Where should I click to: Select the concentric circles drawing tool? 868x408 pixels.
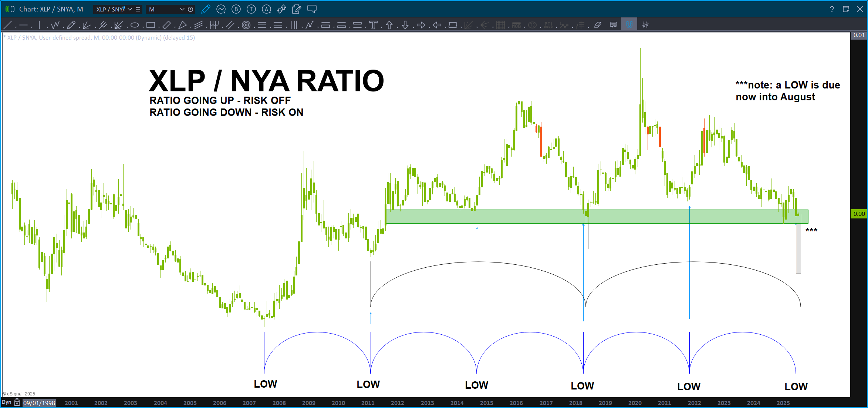(246, 25)
